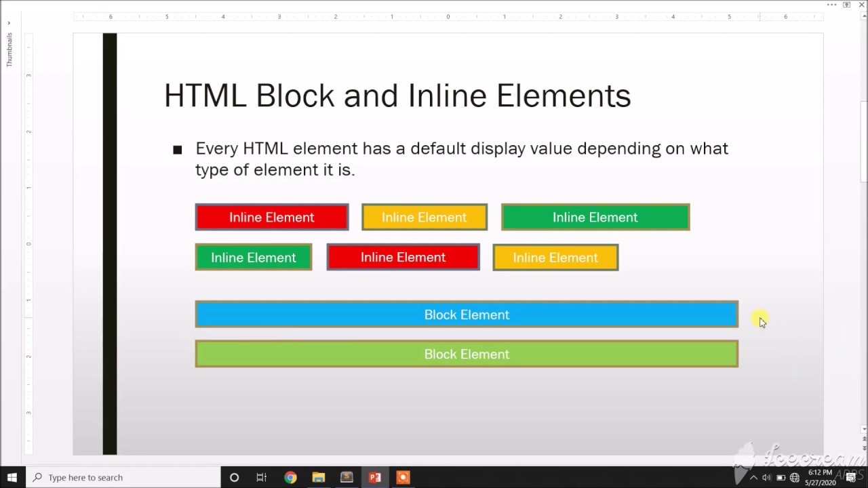
Task: Open Task View on the taskbar
Action: tap(262, 477)
